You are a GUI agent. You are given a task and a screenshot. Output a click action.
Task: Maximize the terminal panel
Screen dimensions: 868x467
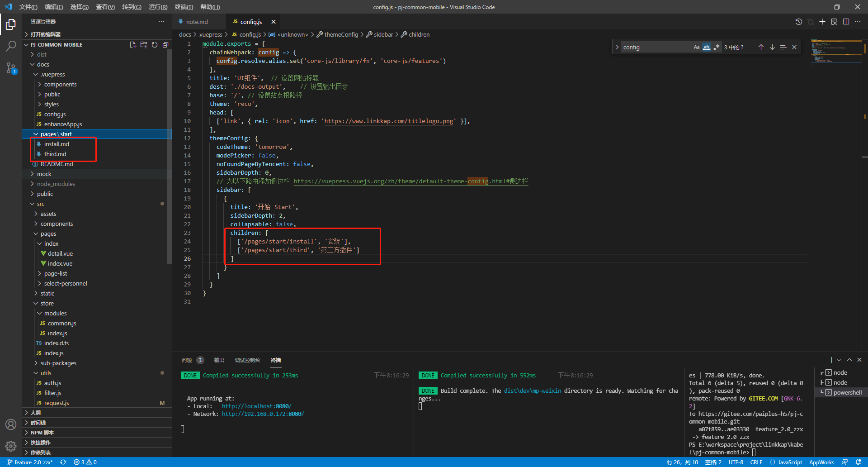click(x=849, y=360)
